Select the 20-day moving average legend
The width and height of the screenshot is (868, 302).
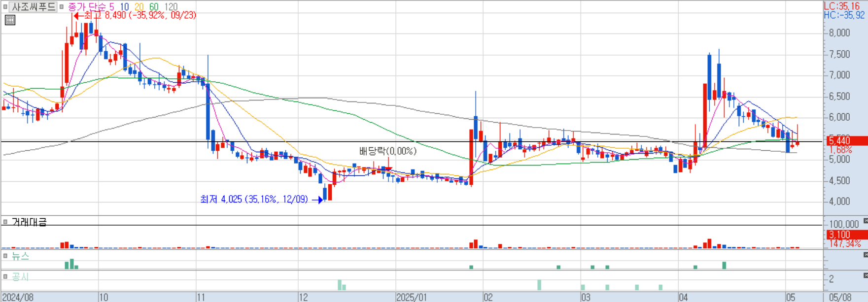(x=139, y=7)
